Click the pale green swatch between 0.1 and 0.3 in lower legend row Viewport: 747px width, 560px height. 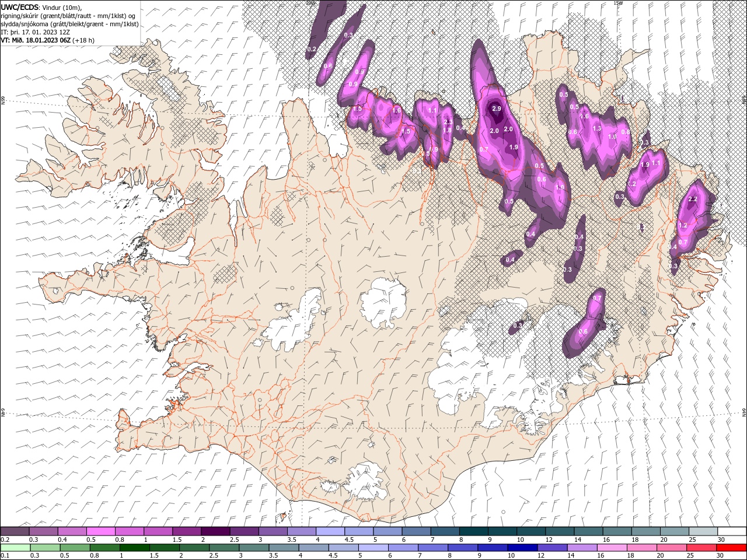[15, 547]
